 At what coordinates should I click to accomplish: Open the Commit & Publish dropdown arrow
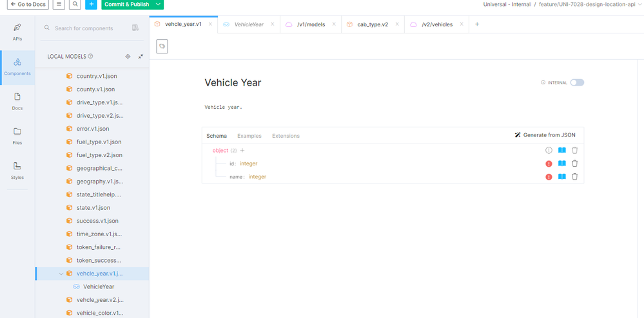[159, 5]
